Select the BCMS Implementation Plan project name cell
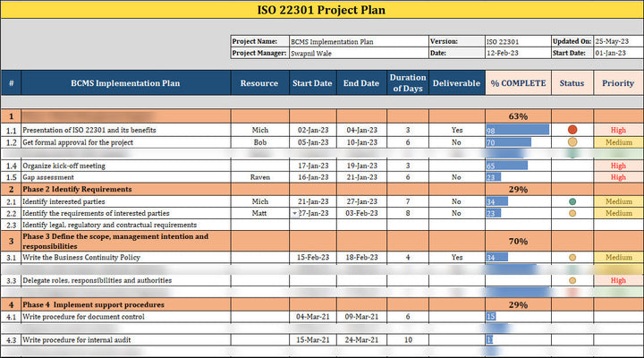The image size is (644, 358). [358, 41]
